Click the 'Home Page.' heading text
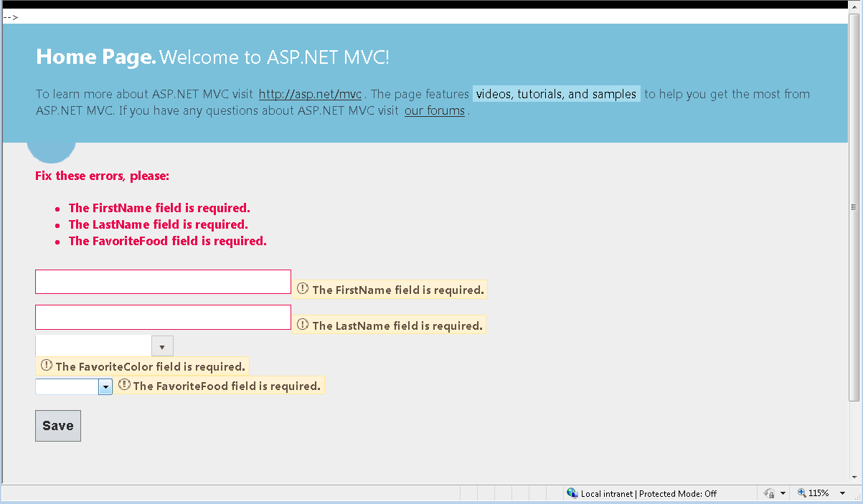 tap(96, 57)
